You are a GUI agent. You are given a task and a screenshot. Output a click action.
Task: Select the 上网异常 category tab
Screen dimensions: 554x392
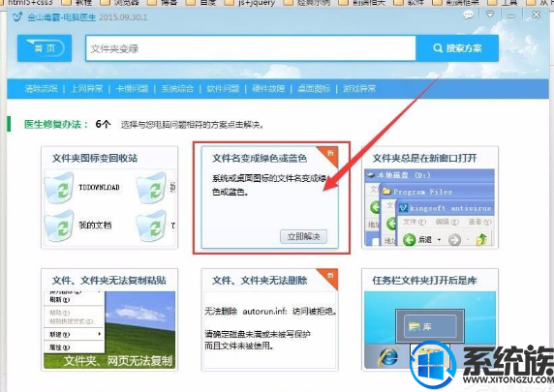[x=86, y=89]
